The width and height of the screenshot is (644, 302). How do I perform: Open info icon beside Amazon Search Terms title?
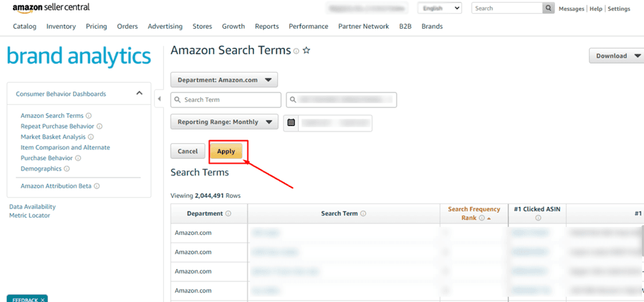coord(296,51)
